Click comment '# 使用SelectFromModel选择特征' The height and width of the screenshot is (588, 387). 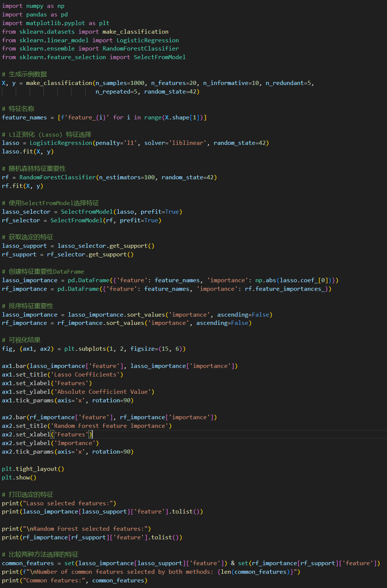pyautogui.click(x=51, y=203)
